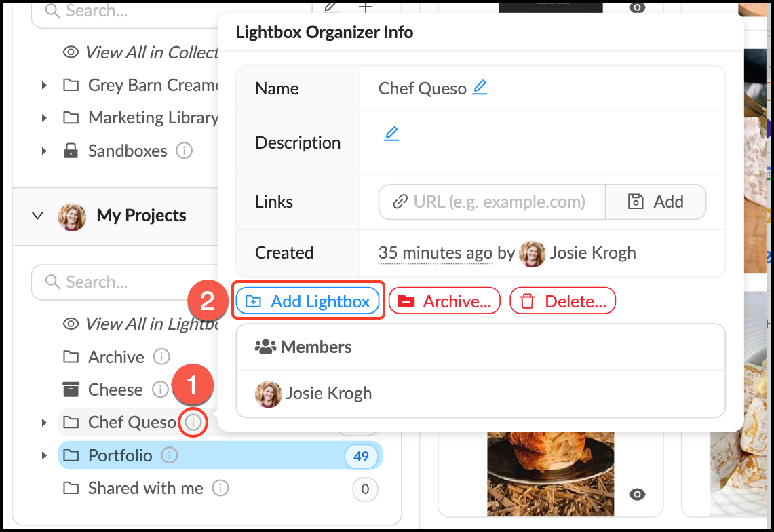The image size is (774, 532).
Task: Click the Description edit pencil icon
Action: pos(391,134)
